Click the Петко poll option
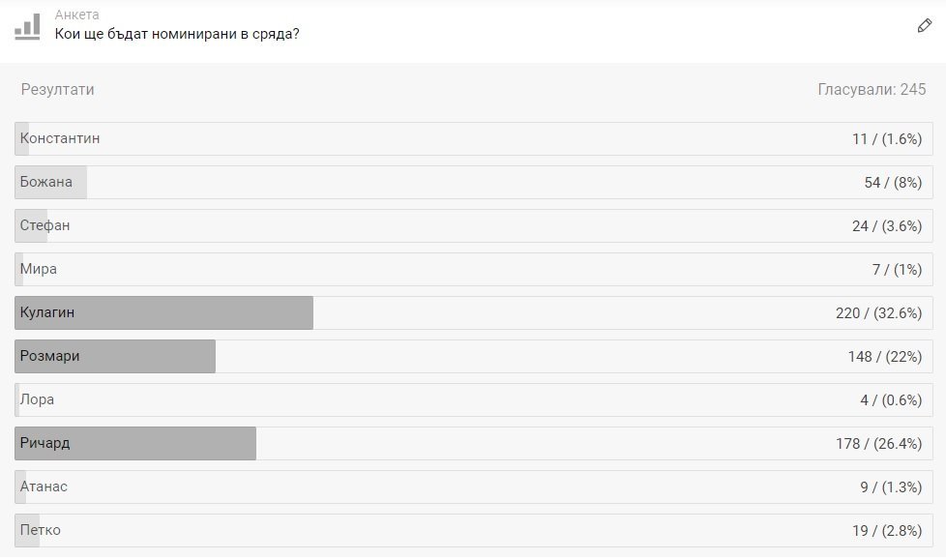Viewport: 946px width, 560px height. [x=473, y=531]
